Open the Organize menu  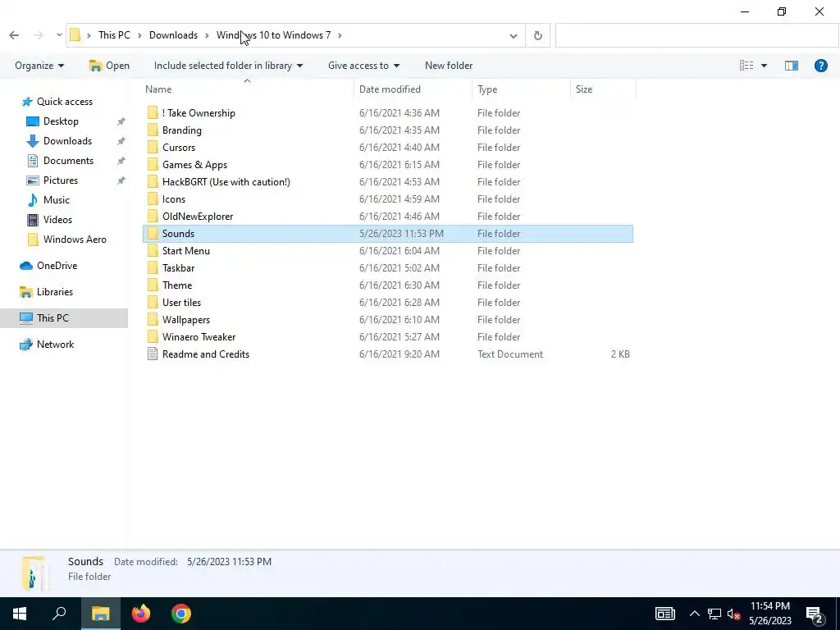39,66
